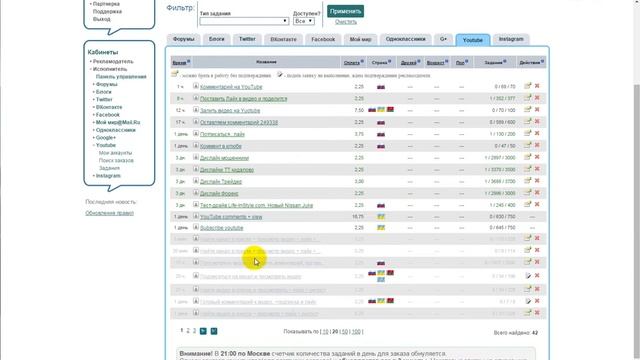
Task: Sort by the Пол column header
Action: click(x=460, y=62)
